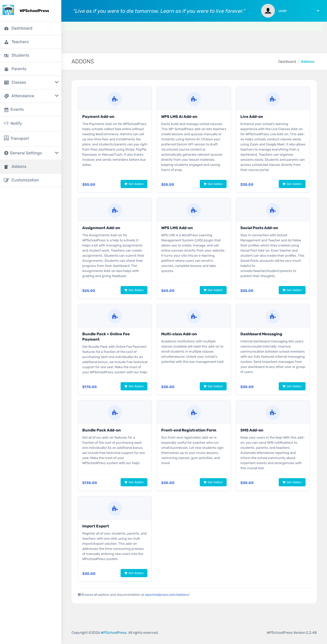This screenshot has height=644, width=327.
Task: Click the WPS LMS Ai Add-on puzzle icon
Action: point(194,99)
